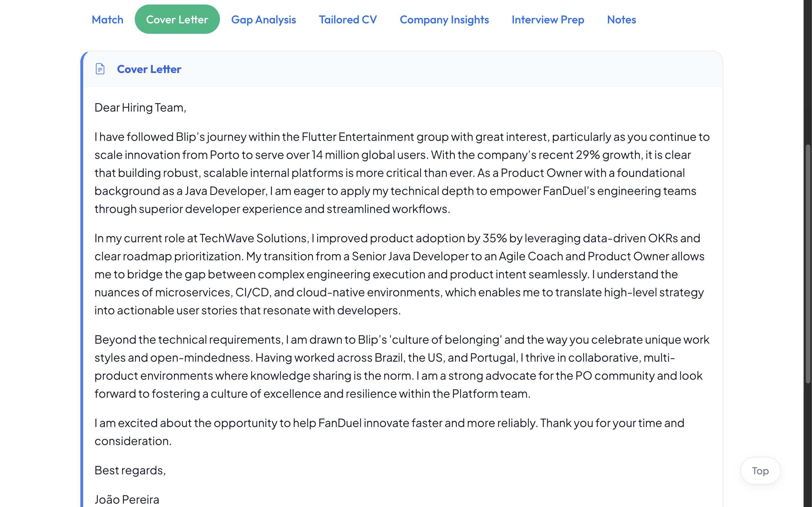Image resolution: width=812 pixels, height=507 pixels.
Task: Switch to the Match tab
Action: coord(107,19)
